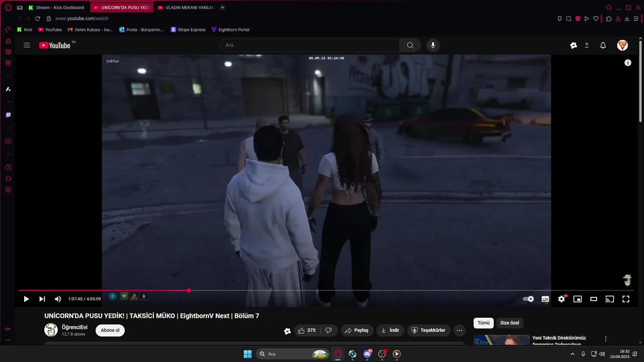
Task: Open YouTube notifications bell
Action: (603, 45)
